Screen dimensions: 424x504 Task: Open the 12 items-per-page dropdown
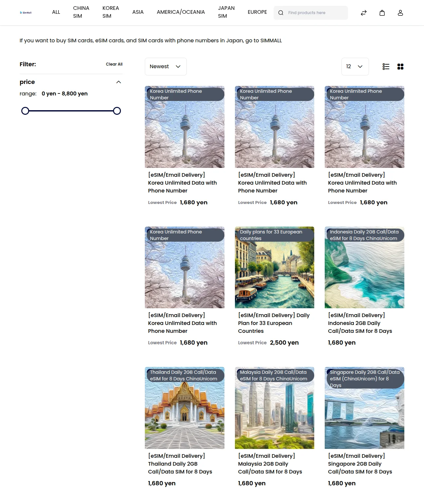pos(355,67)
